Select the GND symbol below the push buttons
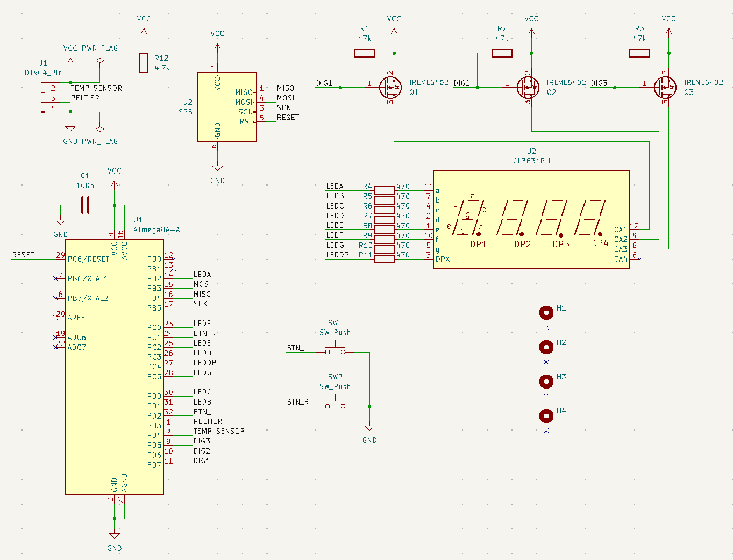Image resolution: width=733 pixels, height=560 pixels. click(369, 428)
